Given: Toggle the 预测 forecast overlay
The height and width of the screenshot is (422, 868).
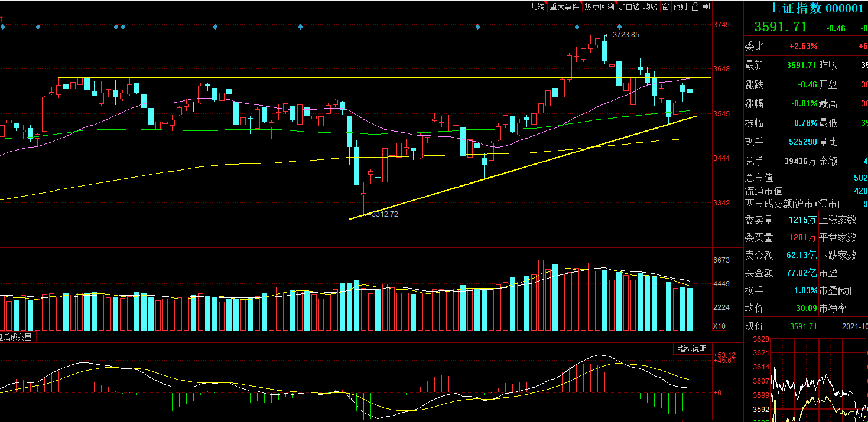Looking at the screenshot, I should coord(680,6).
